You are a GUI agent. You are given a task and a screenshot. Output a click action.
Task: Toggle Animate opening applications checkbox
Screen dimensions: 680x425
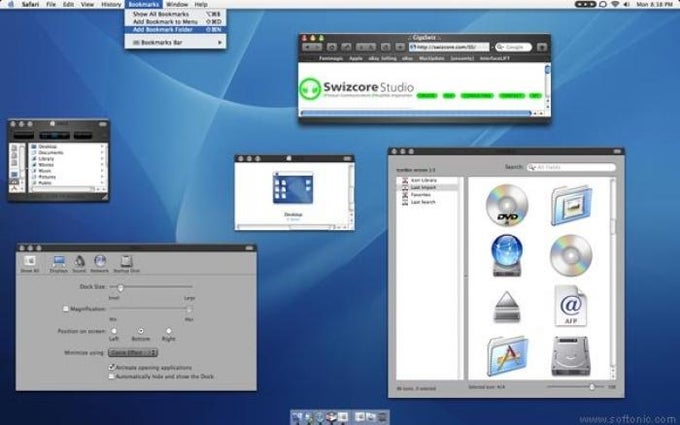[111, 367]
